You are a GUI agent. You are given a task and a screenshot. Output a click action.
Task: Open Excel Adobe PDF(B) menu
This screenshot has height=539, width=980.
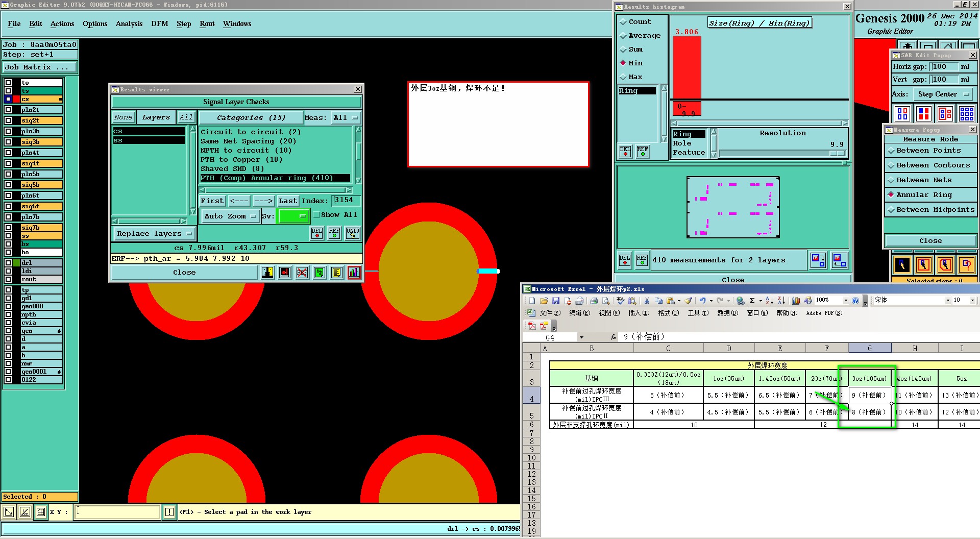824,313
